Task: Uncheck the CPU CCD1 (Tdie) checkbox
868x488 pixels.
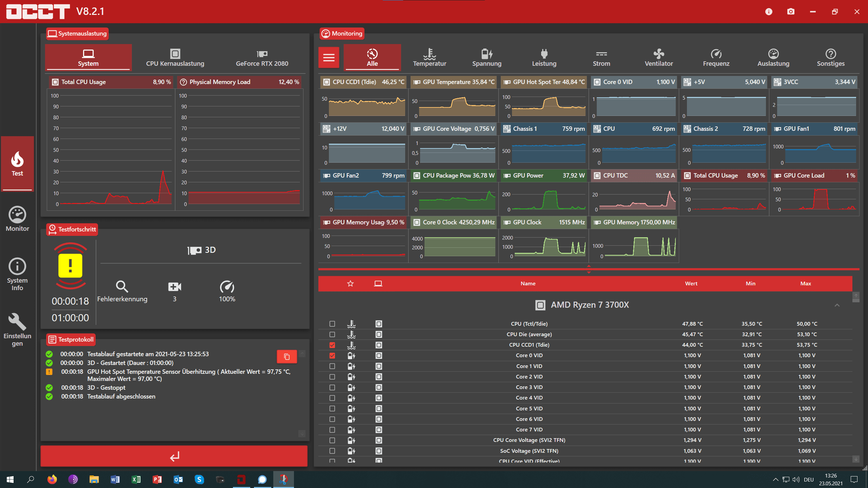Action: pyautogui.click(x=332, y=345)
